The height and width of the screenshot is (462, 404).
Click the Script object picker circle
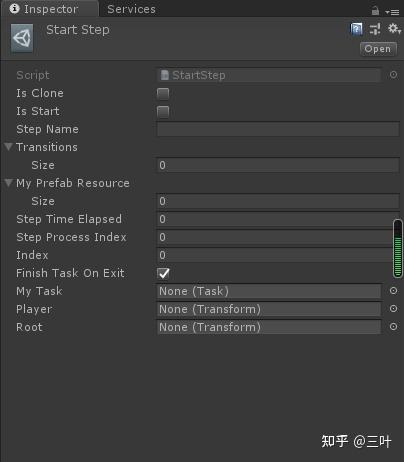(x=393, y=75)
